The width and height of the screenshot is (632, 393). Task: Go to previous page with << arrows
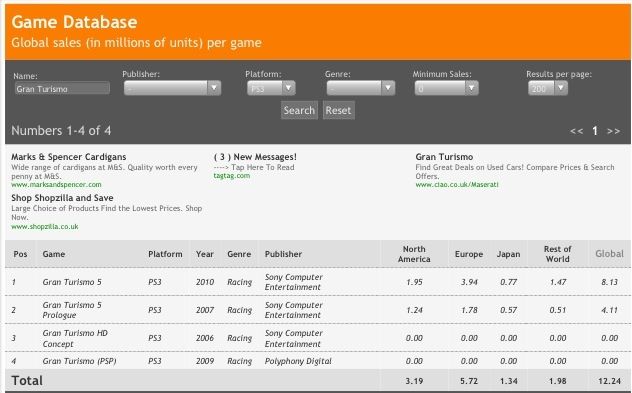click(576, 131)
